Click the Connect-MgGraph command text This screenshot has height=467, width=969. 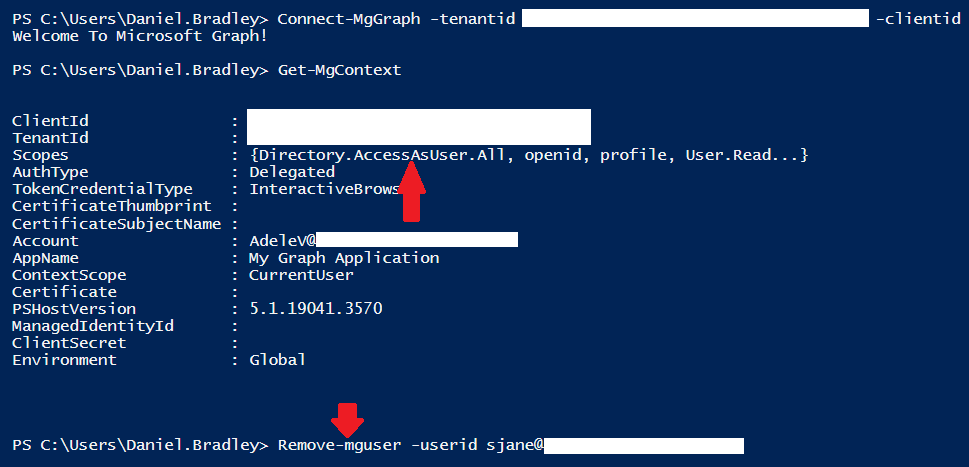point(349,19)
